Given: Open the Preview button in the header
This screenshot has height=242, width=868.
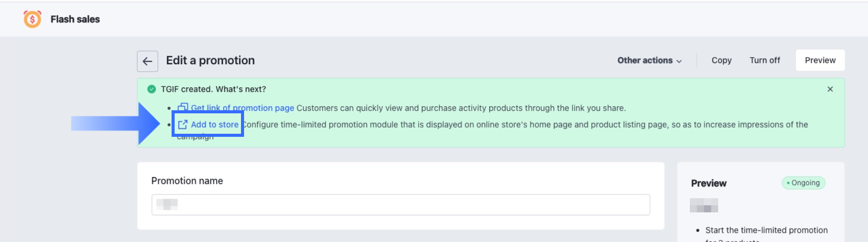Looking at the screenshot, I should 820,60.
